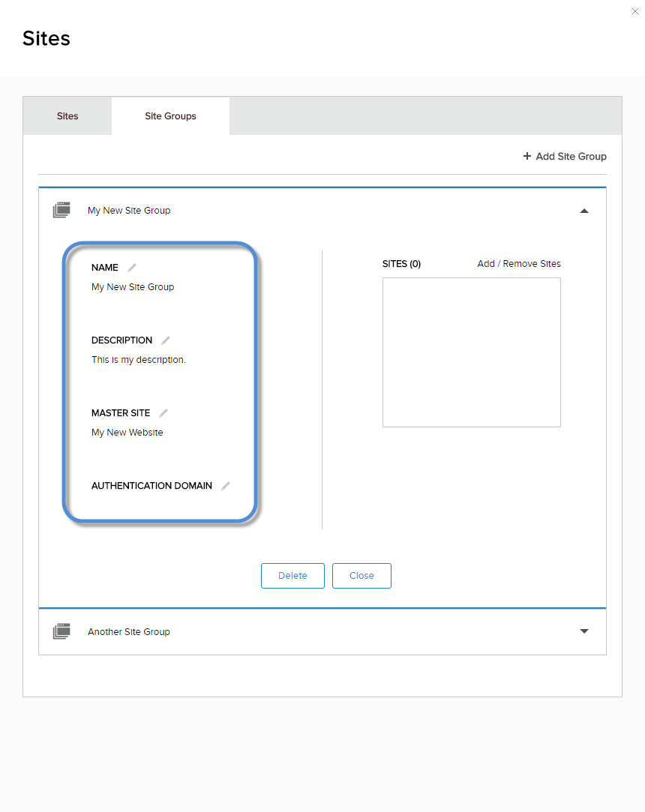645x812 pixels.
Task: Click the AUTHENTICATION DOMAIN label
Action: 151,486
